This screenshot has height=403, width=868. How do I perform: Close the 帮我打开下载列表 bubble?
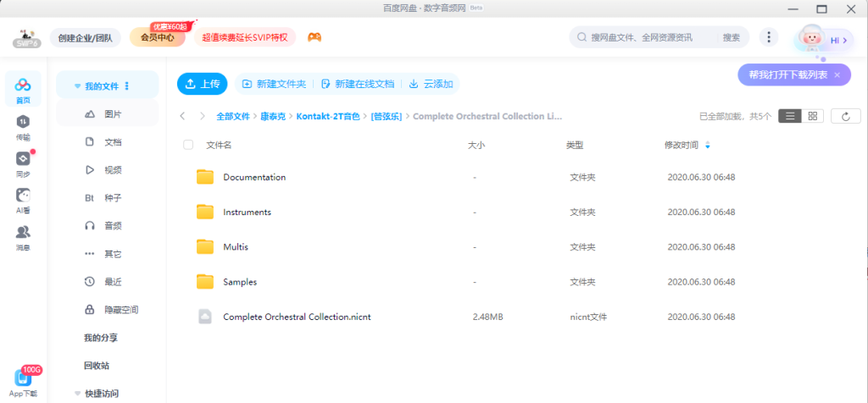click(837, 75)
